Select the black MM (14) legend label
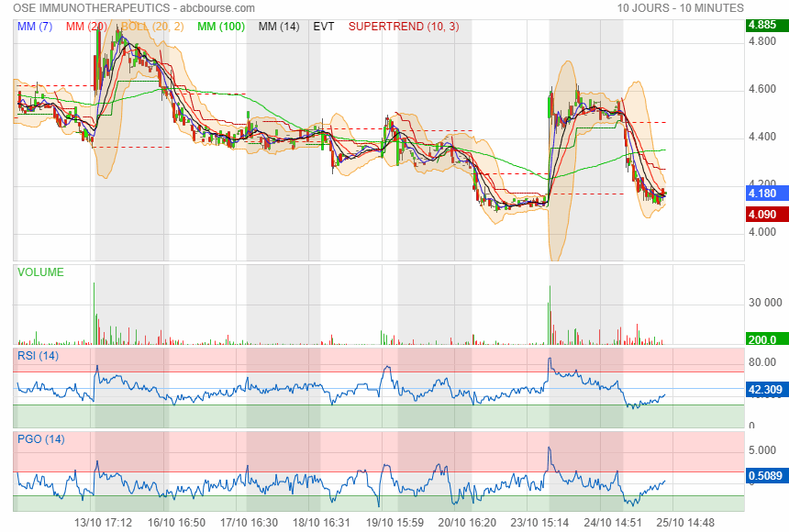Viewport: 789px width, 532px height. (279, 27)
